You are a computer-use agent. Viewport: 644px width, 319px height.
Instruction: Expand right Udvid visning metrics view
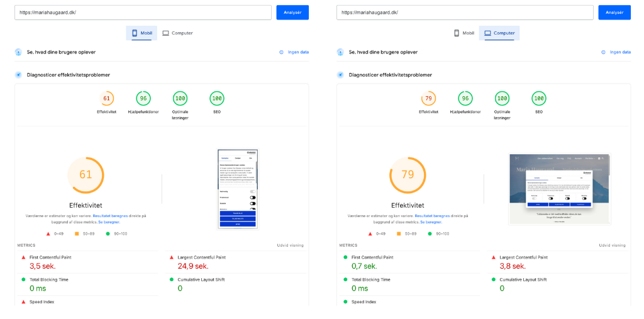613,245
